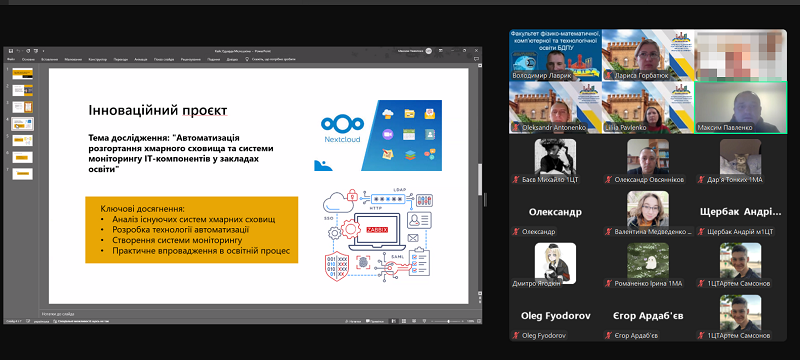Switch to Slide Sorter view icon
Screen dimensions: 800x360
pyautogui.click(x=404, y=321)
